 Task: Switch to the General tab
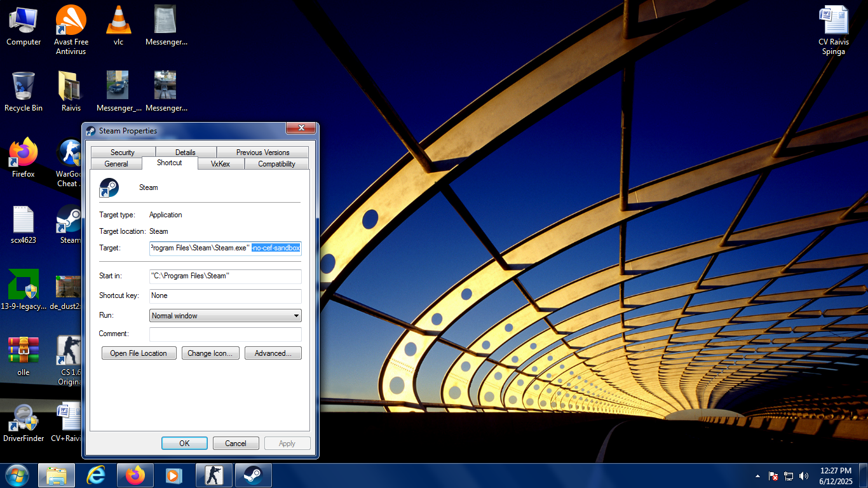point(116,164)
